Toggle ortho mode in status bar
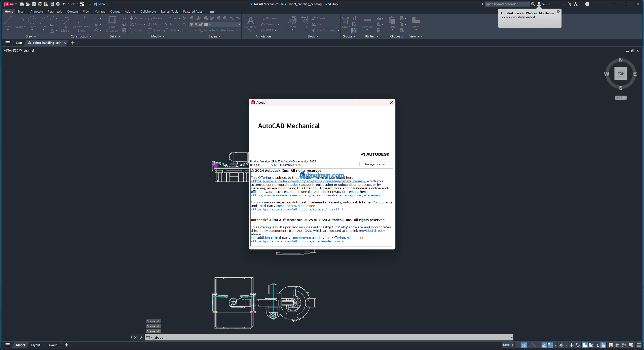644x350 pixels. click(x=517, y=345)
